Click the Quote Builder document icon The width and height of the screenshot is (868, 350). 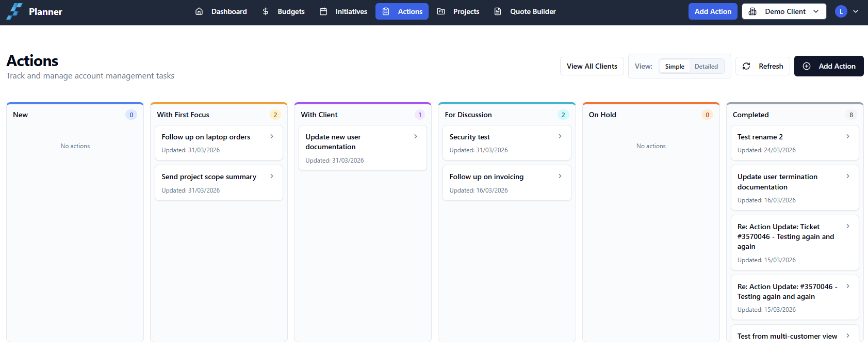(498, 11)
